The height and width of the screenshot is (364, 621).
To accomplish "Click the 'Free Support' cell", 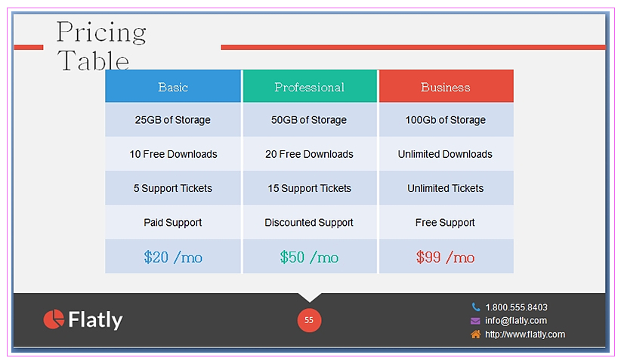I will [x=446, y=222].
